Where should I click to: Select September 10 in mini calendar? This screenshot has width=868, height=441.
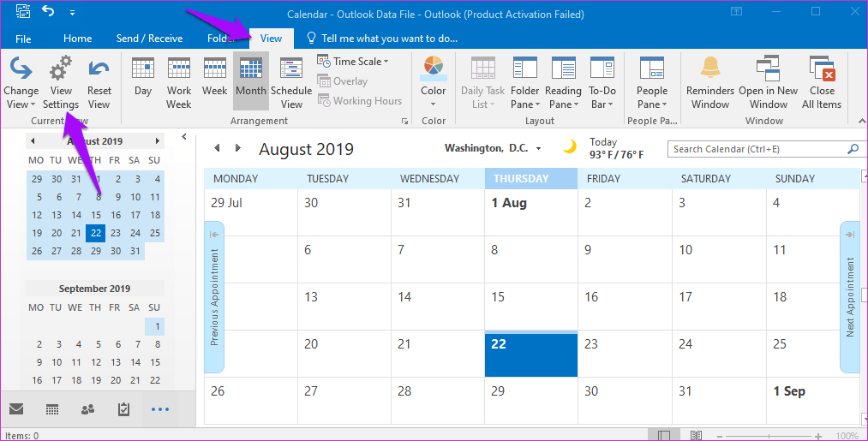57,362
